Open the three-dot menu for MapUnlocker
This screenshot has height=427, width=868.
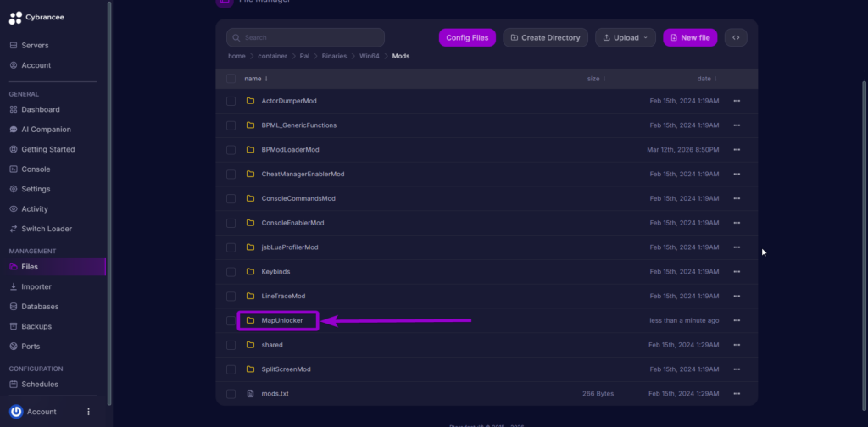(737, 320)
